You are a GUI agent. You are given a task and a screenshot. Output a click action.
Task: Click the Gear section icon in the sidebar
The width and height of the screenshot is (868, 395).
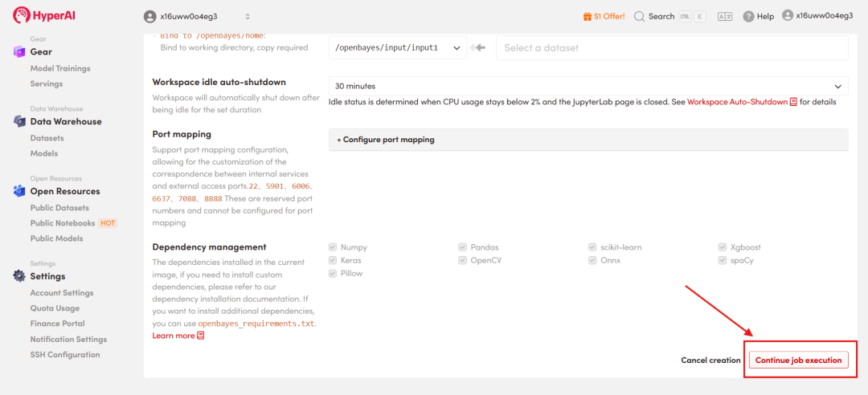click(x=19, y=52)
